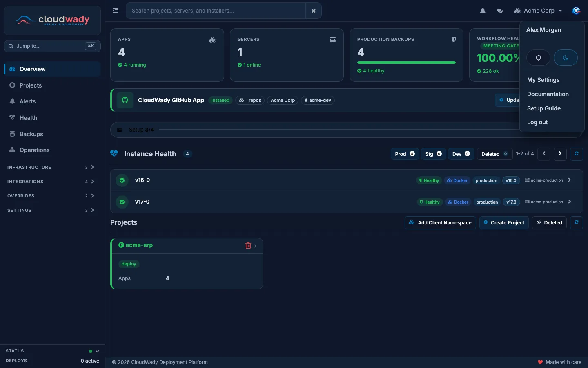Go to next page of instances
This screenshot has height=368, width=588.
[x=560, y=154]
